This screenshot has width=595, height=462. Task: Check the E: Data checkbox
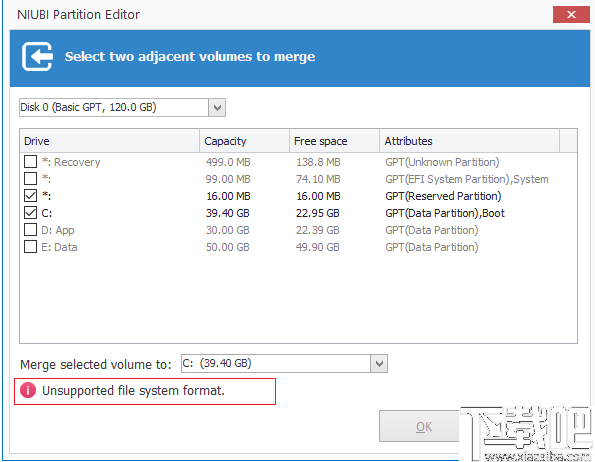30,247
